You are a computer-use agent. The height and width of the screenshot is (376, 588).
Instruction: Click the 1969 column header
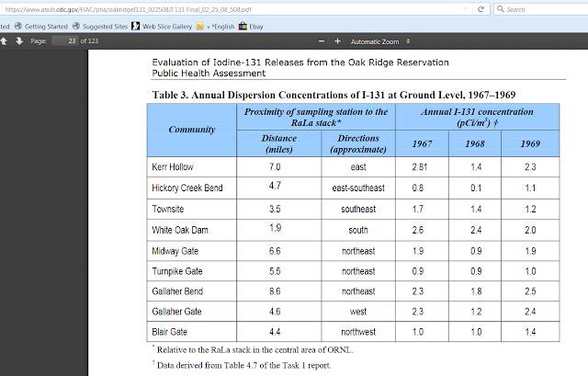[530, 143]
